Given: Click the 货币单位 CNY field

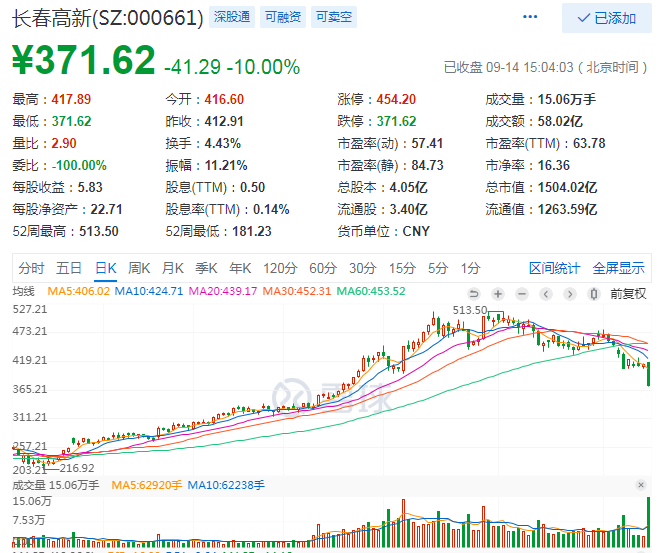Looking at the screenshot, I should 383,231.
